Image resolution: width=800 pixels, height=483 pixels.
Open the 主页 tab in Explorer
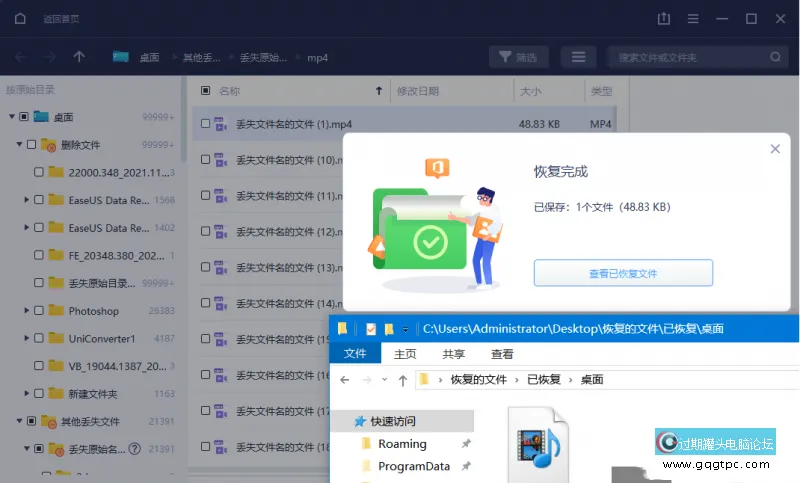tap(405, 354)
